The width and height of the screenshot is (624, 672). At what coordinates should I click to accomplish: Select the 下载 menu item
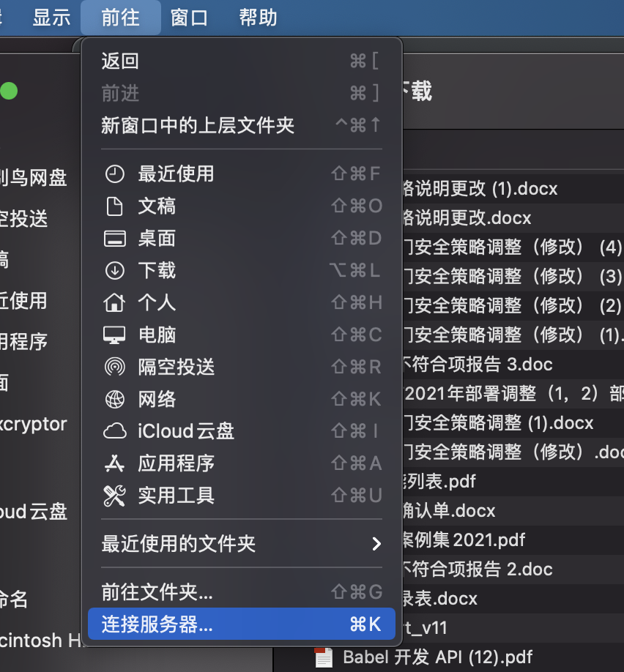(x=242, y=270)
